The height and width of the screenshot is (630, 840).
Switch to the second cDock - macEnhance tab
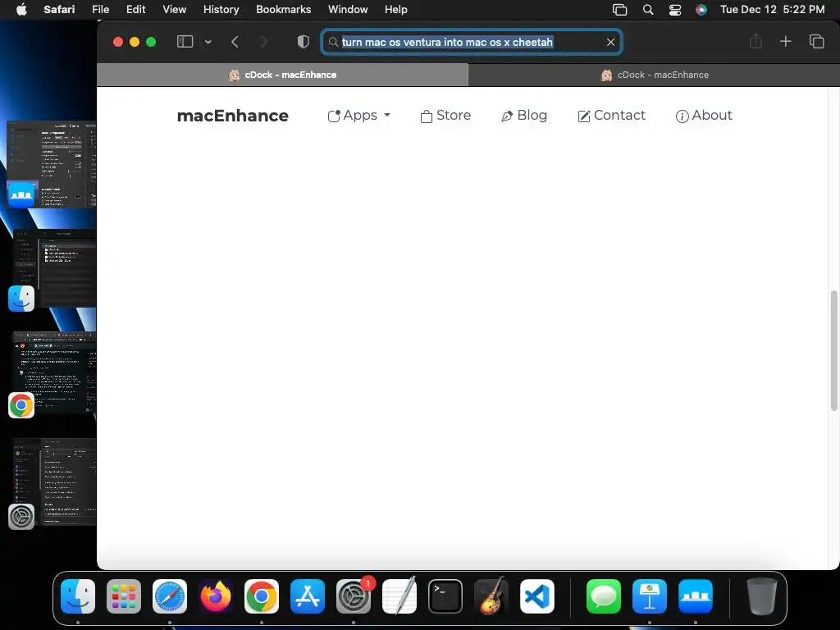(x=654, y=75)
